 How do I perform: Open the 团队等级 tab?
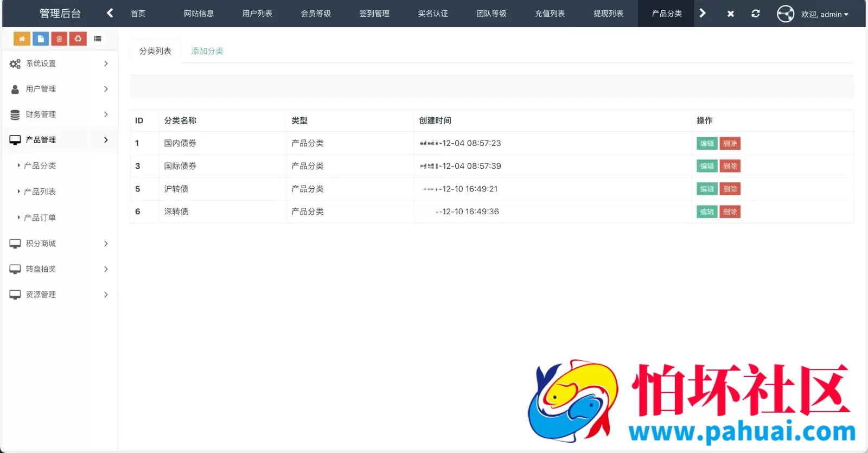click(492, 14)
